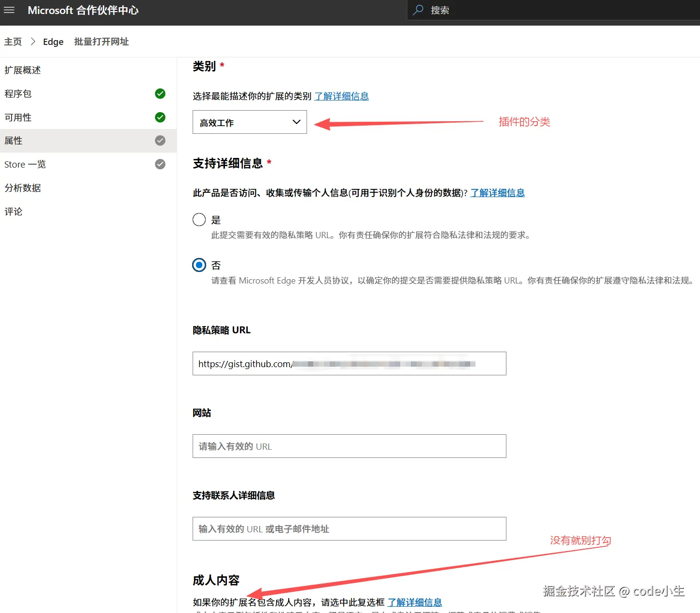This screenshot has width=700, height=613.
Task: Click the 搜索 box in header
Action: [x=554, y=10]
